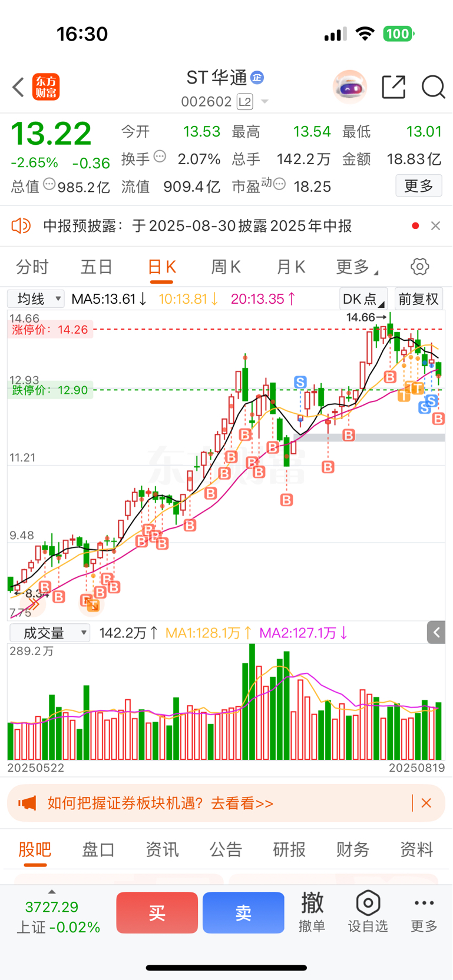The height and width of the screenshot is (980, 453).
Task: Open the DK点 options dropdown
Action: click(x=363, y=299)
